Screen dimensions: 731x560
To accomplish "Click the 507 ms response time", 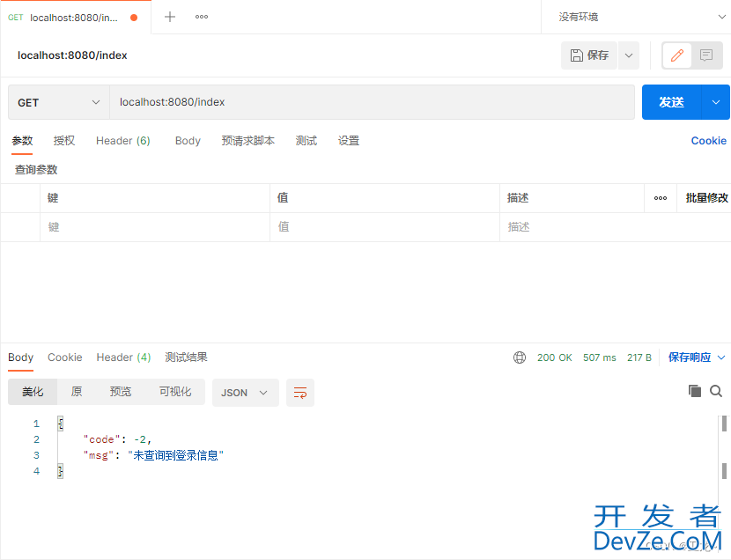I will (599, 357).
